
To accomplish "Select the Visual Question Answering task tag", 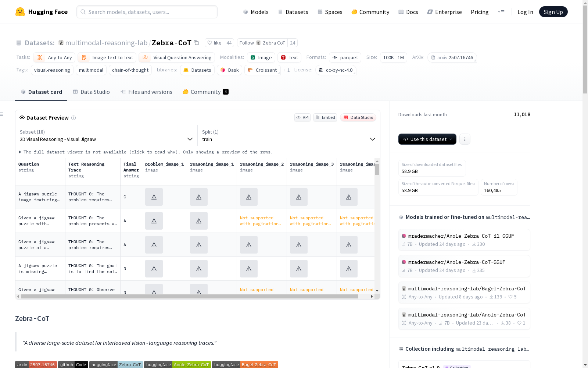I will [177, 57].
